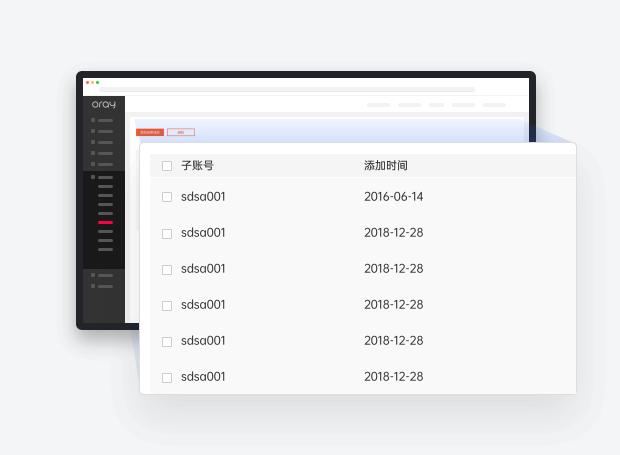Viewport: 620px width, 455px height.
Task: Click the solid orange button in the toolbar
Action: pos(150,132)
